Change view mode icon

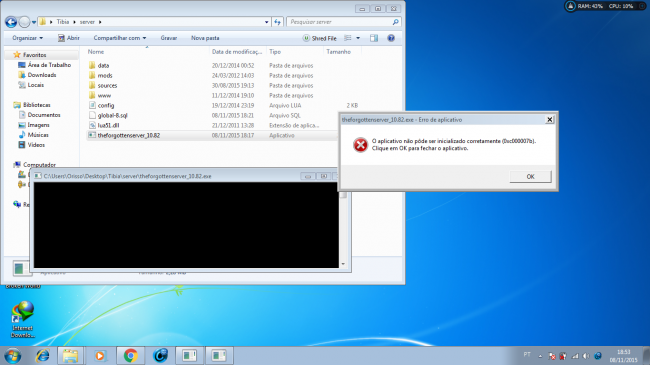pos(348,38)
